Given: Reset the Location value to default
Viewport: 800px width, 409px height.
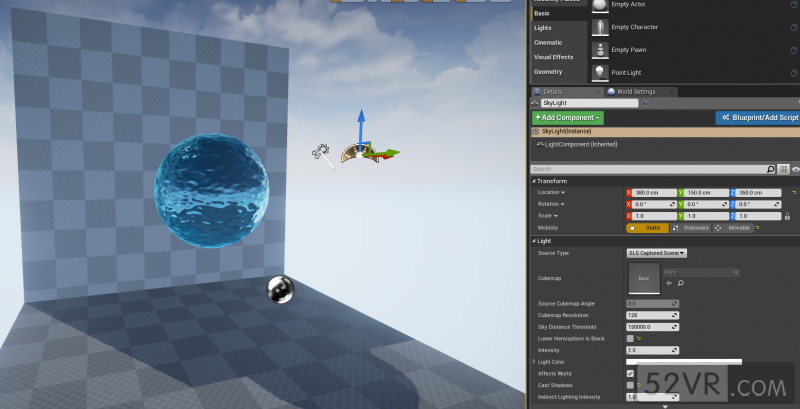Looking at the screenshot, I should tap(794, 192).
